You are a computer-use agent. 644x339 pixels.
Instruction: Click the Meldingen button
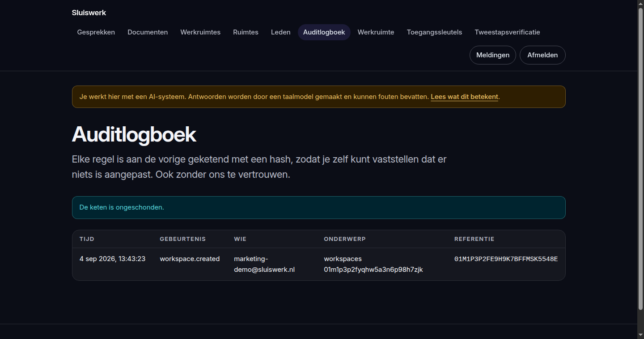(493, 55)
